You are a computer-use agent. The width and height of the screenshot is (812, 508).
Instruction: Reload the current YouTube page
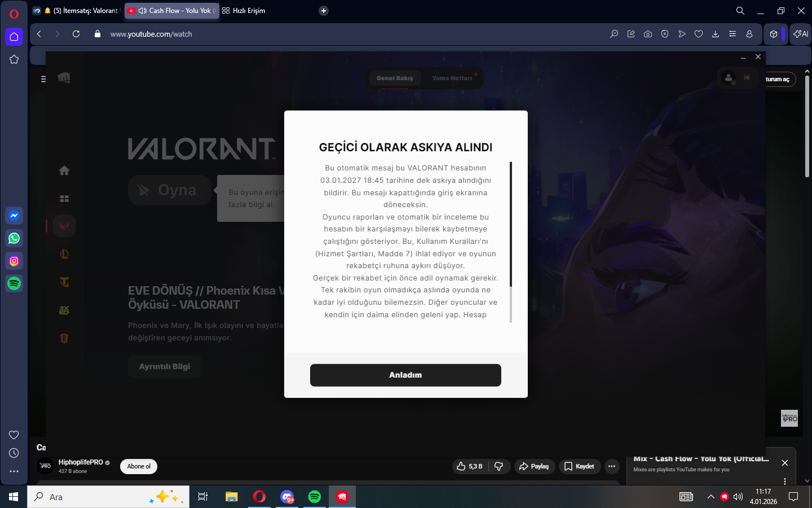[x=76, y=34]
